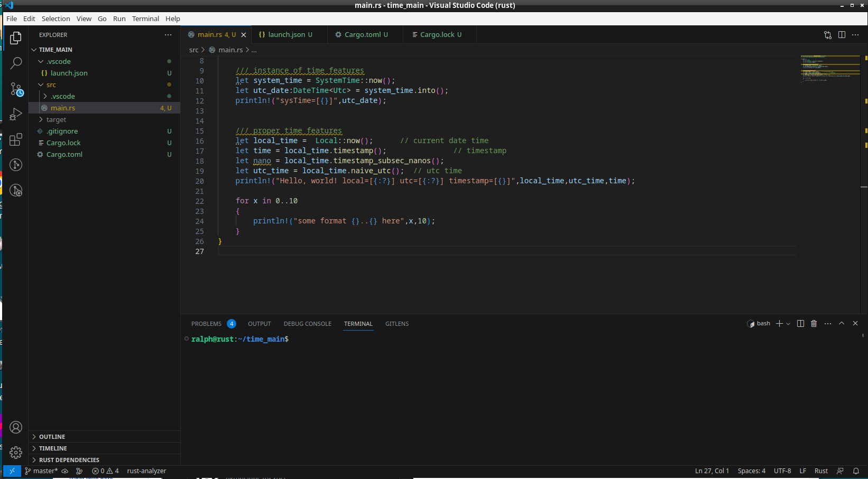Open Run and Debug view
Image resolution: width=868 pixels, height=479 pixels.
coord(16,114)
